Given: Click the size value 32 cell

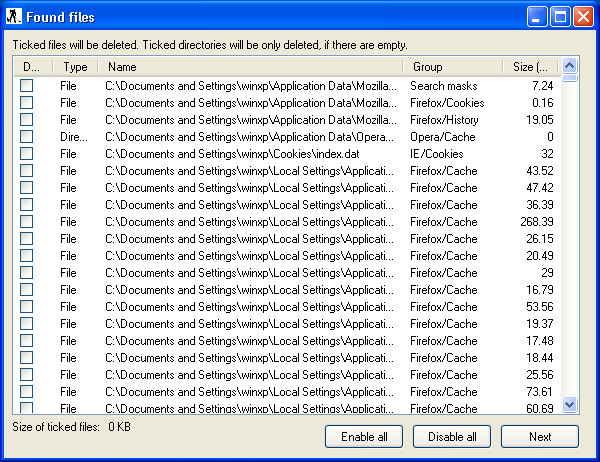Looking at the screenshot, I should [547, 154].
